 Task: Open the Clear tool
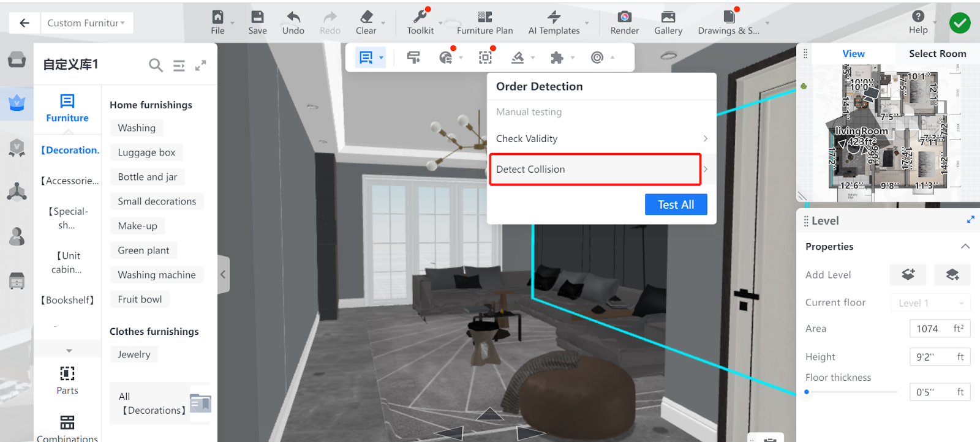(366, 23)
